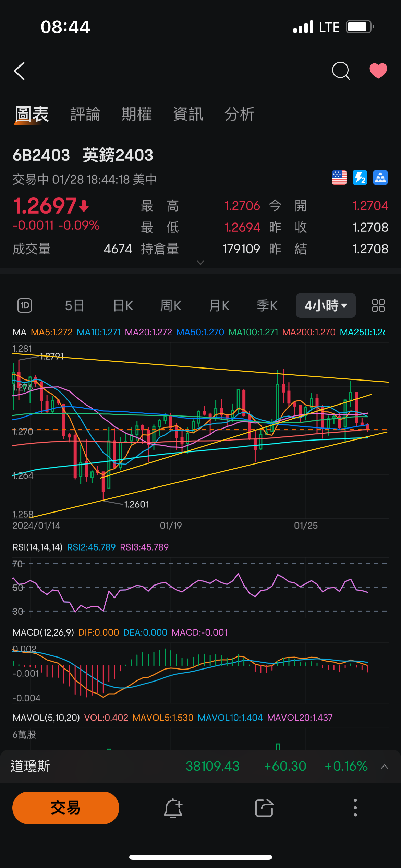Select the 日K timeframe
This screenshot has width=401, height=868.
point(123,305)
